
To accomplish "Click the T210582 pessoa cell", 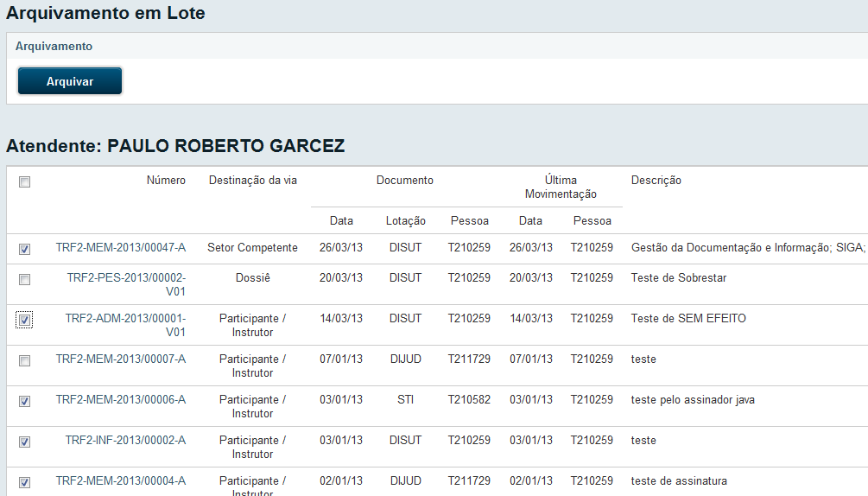I will (x=470, y=399).
